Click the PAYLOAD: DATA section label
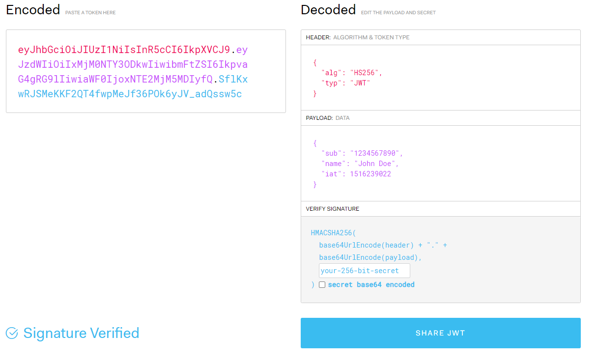 coord(328,118)
